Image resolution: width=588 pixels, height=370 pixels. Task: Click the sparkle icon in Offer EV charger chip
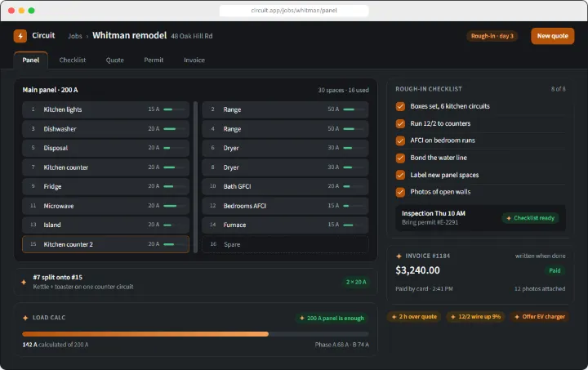[517, 317]
